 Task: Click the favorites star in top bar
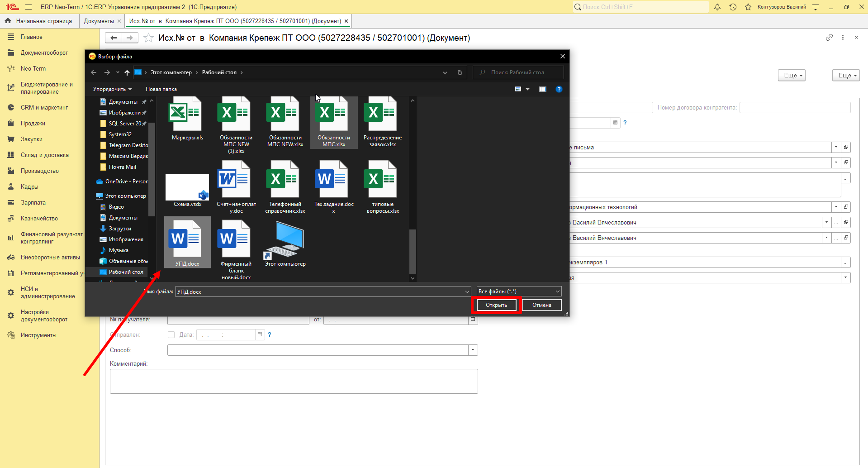748,7
